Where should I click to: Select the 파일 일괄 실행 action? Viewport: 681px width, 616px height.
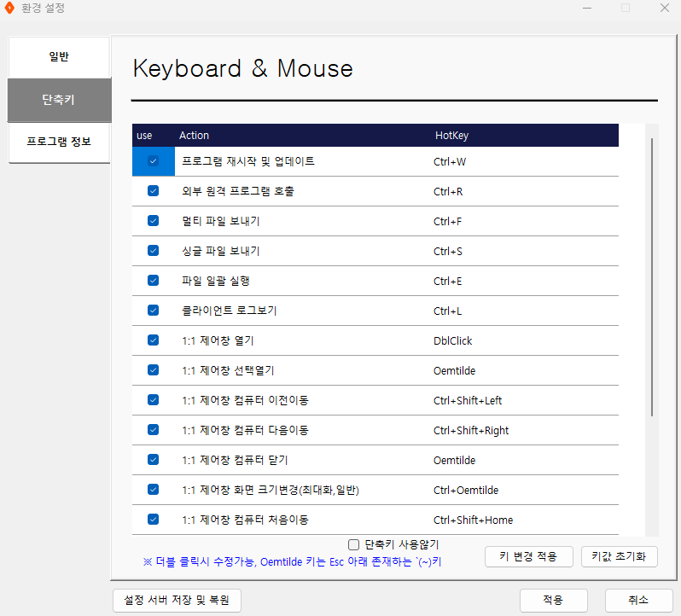pos(215,281)
